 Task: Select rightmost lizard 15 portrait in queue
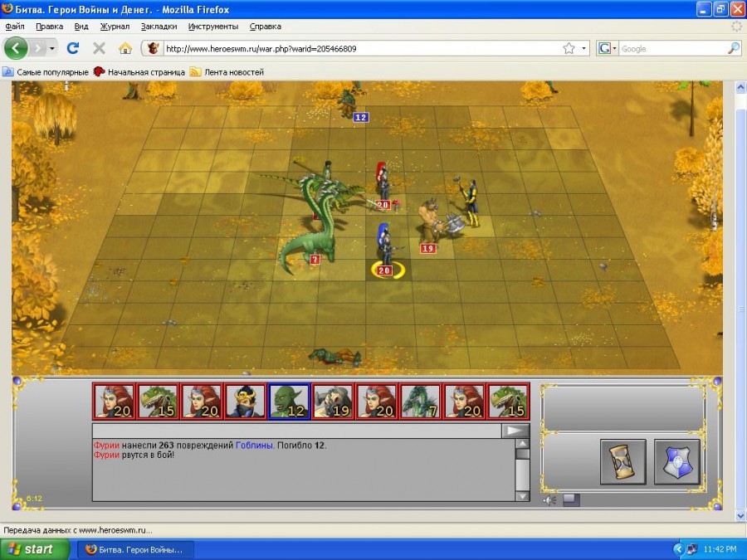click(x=508, y=402)
